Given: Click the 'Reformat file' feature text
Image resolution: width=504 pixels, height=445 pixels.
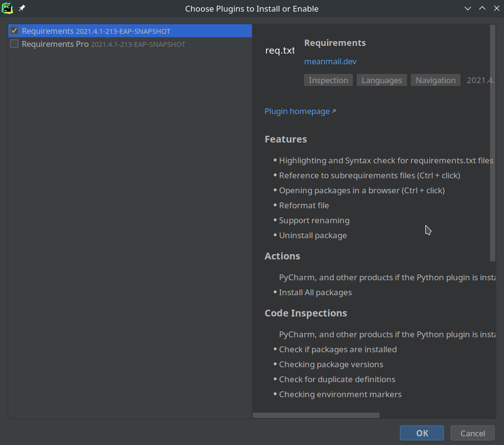Looking at the screenshot, I should (x=304, y=205).
